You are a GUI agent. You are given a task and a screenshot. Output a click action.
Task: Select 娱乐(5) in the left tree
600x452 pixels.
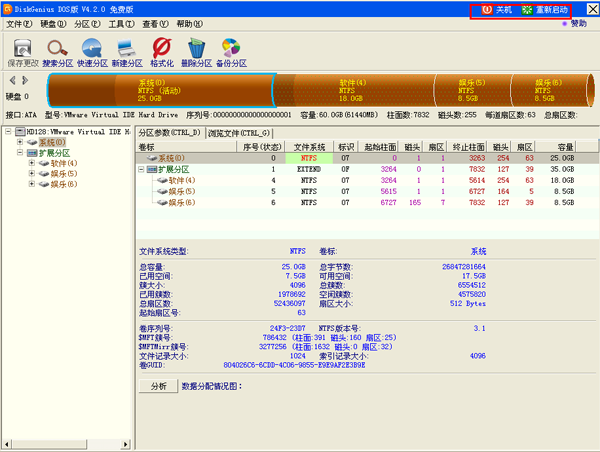[x=64, y=174]
